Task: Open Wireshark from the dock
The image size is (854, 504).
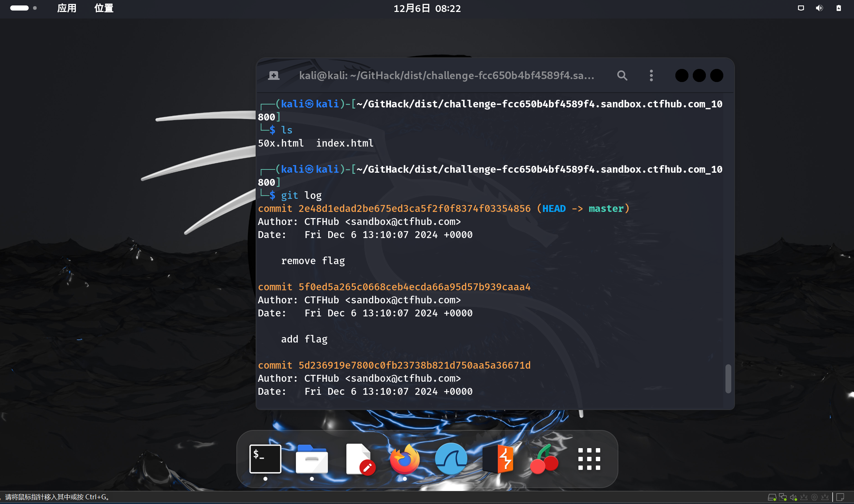Action: click(451, 459)
